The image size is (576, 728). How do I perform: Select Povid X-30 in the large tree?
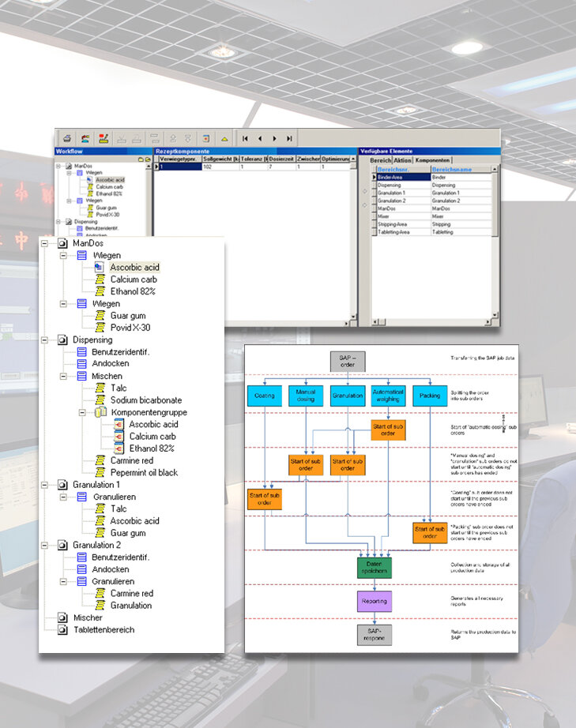(x=130, y=328)
